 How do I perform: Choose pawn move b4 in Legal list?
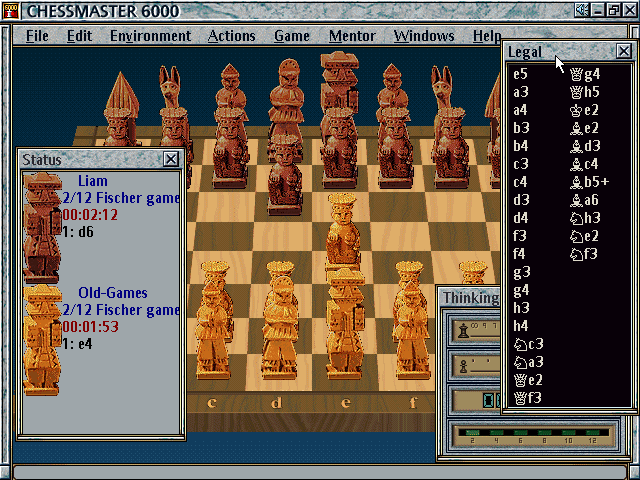521,146
